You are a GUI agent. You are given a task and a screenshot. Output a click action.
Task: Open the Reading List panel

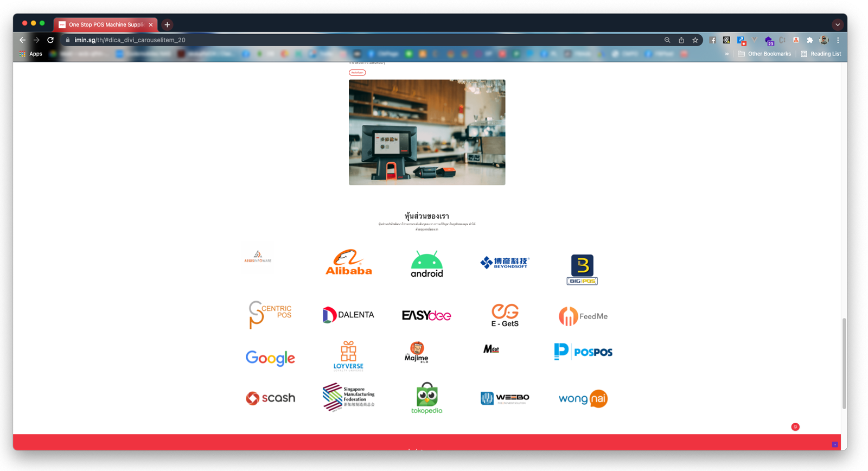821,54
